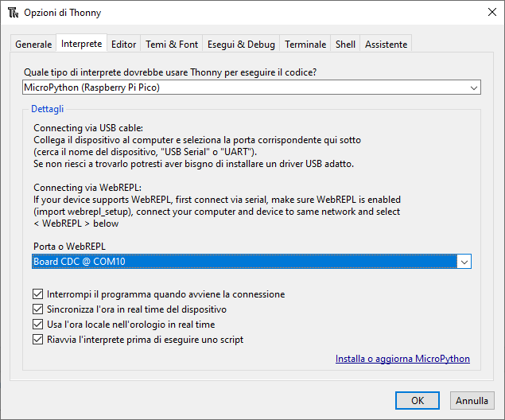The width and height of the screenshot is (505, 420).
Task: Expand the Porta o WebREPL dropdown arrow
Action: click(x=464, y=262)
